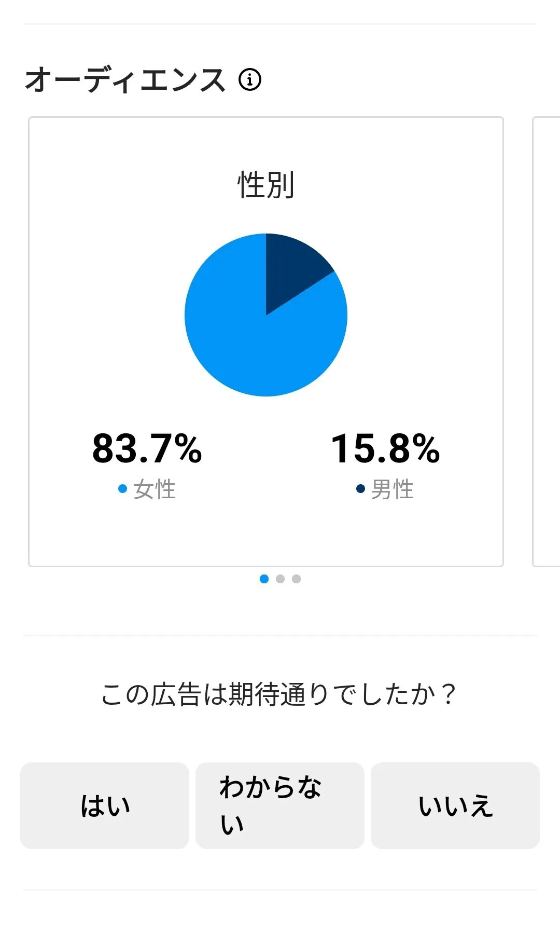Viewport: 560px width, 930px height.
Task: Tap the オーディエンス section heading
Action: (x=125, y=80)
